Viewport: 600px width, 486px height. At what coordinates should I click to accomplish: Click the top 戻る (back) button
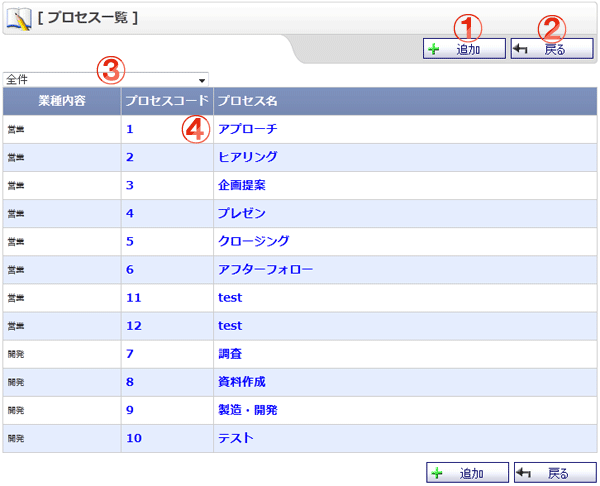point(552,49)
